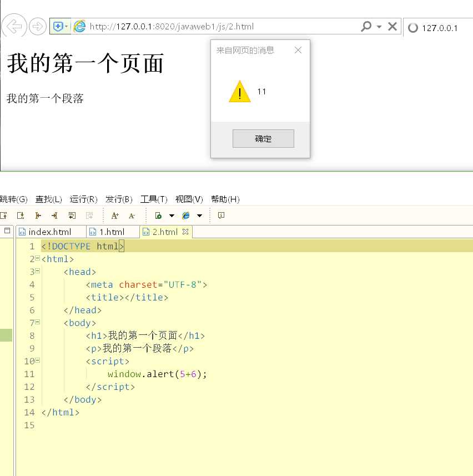Collapse the script tag fold on line 10
This screenshot has height=476, width=473.
pyautogui.click(x=37, y=360)
